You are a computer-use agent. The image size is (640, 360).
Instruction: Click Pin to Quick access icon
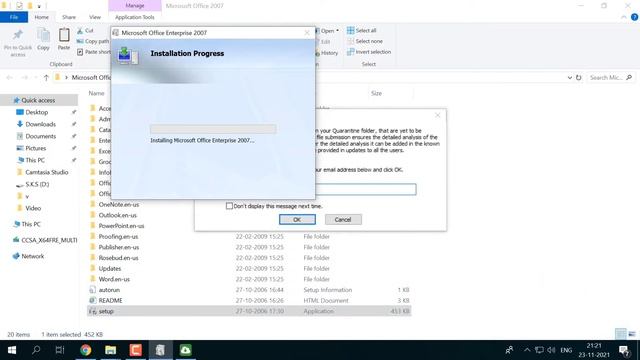18,35
